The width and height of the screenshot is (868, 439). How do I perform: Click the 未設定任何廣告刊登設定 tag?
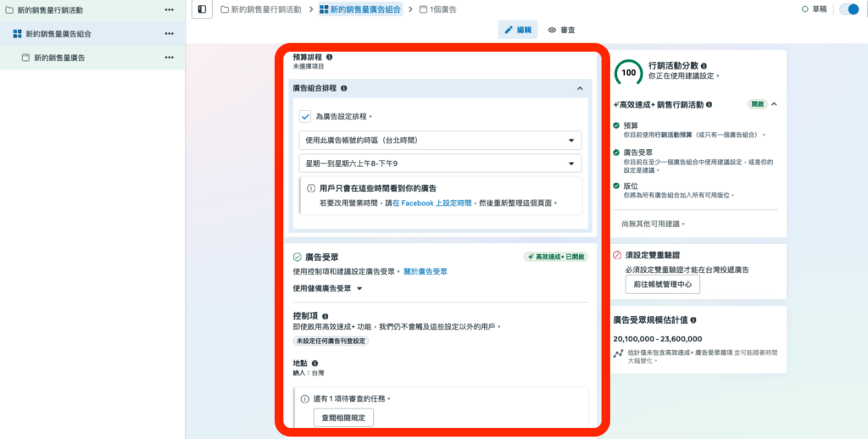pos(331,341)
